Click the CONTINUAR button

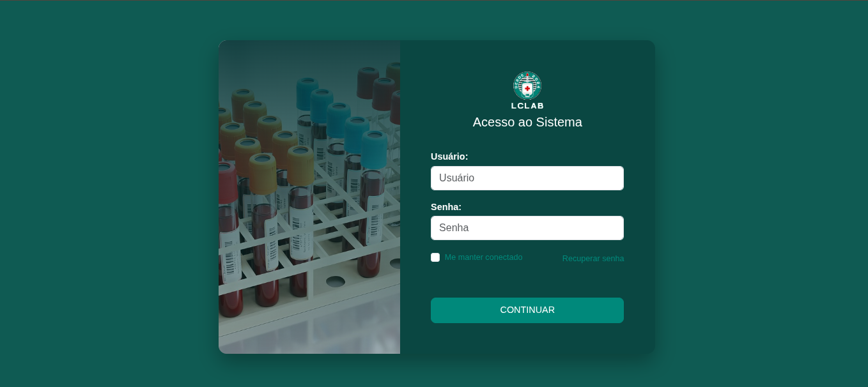pos(527,310)
